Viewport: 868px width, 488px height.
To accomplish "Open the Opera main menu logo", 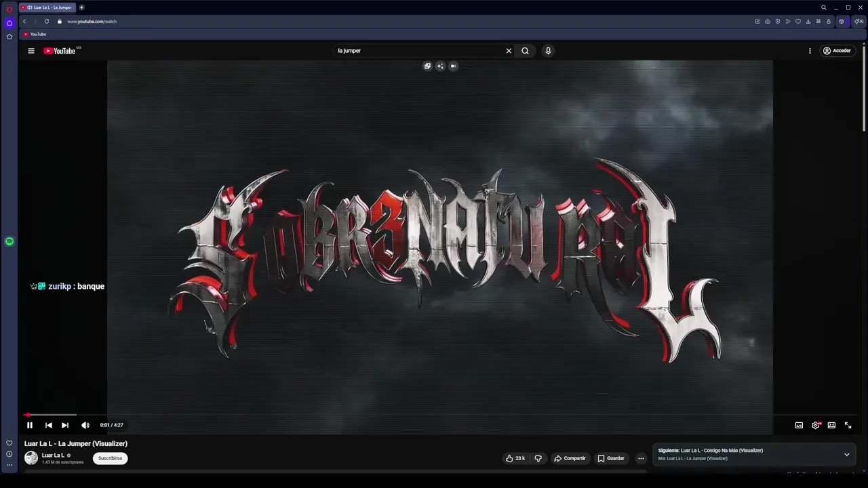I will pyautogui.click(x=9, y=9).
